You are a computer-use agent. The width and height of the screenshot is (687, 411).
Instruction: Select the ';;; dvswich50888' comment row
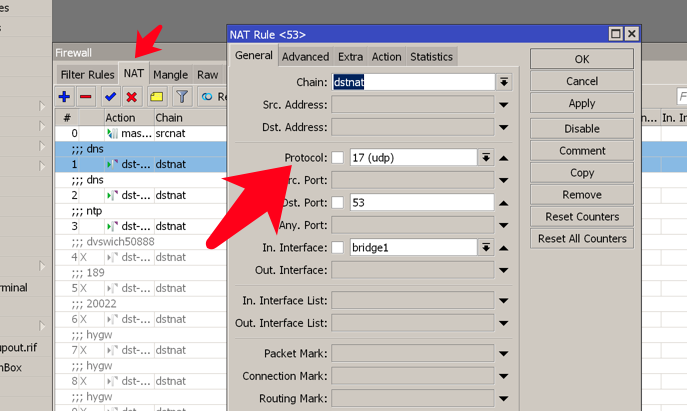tap(141, 242)
